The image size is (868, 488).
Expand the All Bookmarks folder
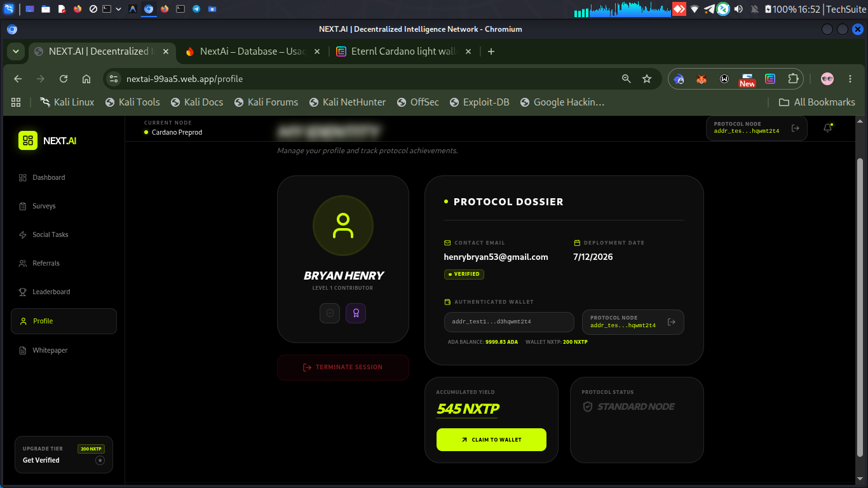[817, 102]
